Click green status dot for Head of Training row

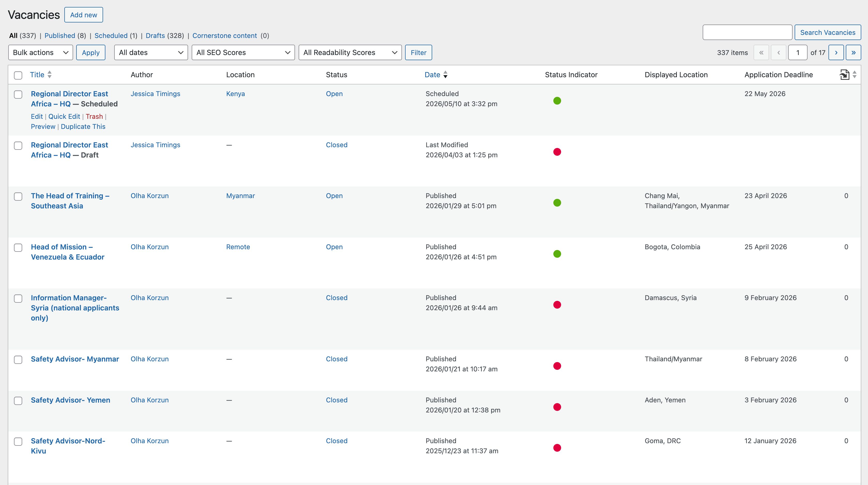(557, 203)
